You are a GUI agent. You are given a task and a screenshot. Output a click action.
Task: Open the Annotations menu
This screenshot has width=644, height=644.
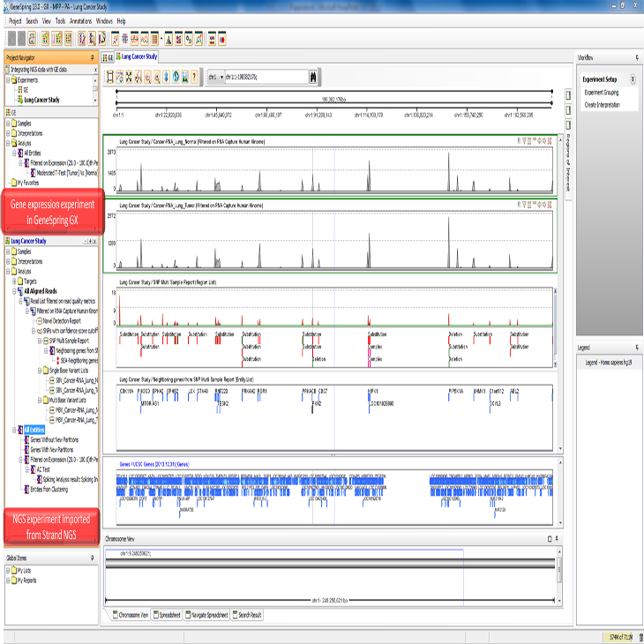(x=80, y=19)
